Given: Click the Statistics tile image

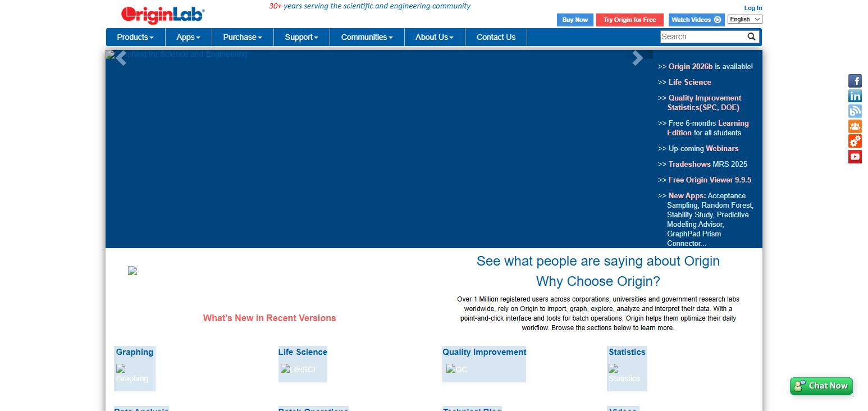Looking at the screenshot, I should tap(624, 373).
